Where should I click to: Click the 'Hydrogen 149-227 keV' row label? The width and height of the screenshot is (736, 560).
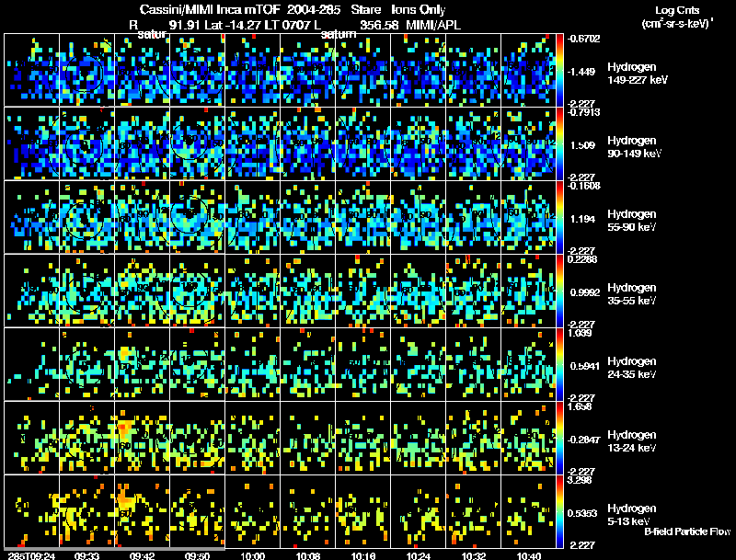638,74
